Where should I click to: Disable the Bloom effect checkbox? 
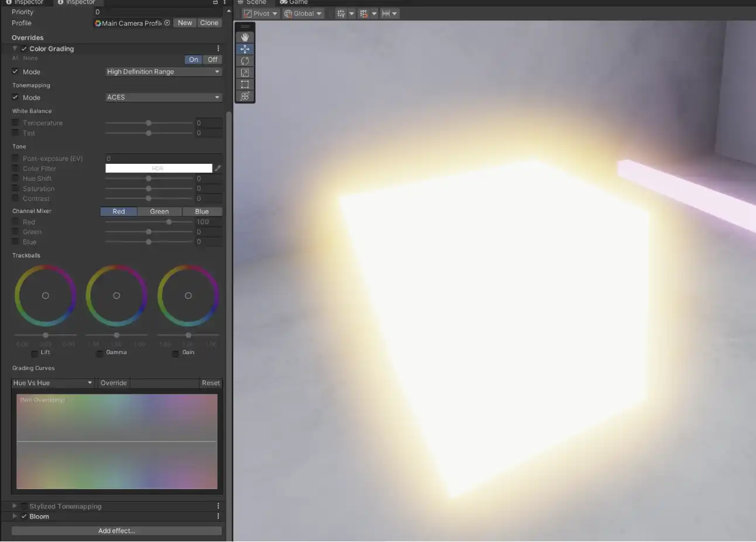pyautogui.click(x=24, y=516)
